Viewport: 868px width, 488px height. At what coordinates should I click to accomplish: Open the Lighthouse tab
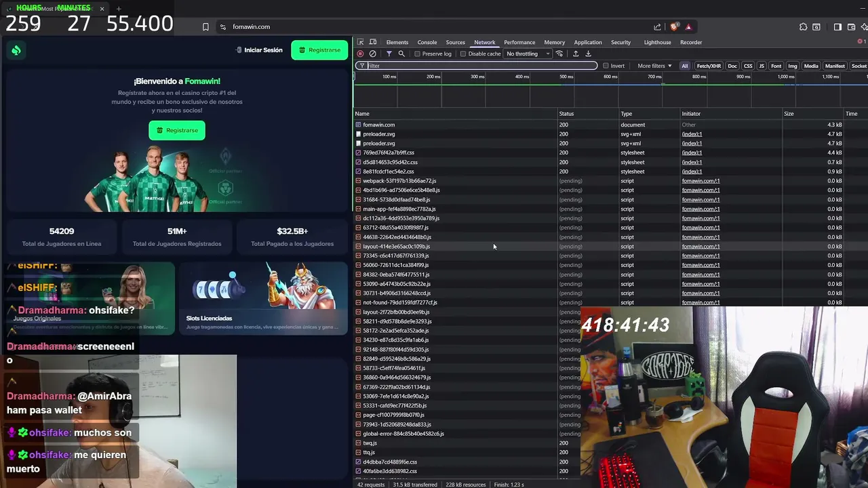pyautogui.click(x=657, y=42)
